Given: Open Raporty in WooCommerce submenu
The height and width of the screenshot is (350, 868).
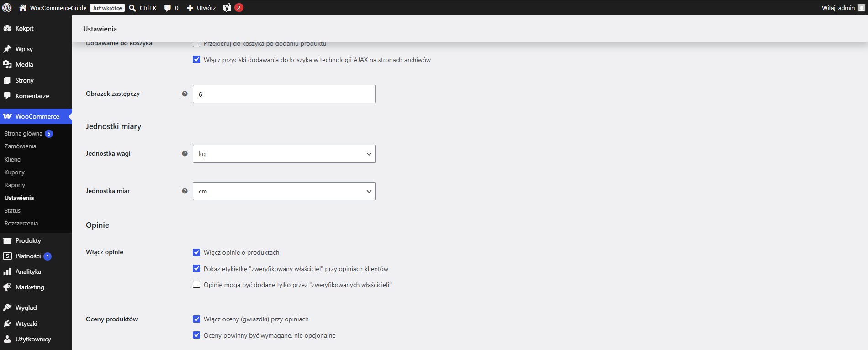Looking at the screenshot, I should [x=15, y=185].
